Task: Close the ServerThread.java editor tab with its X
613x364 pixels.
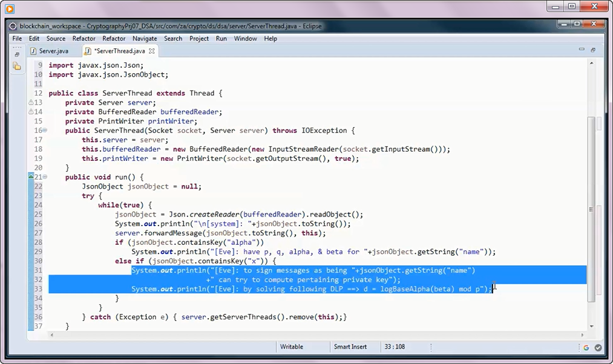Action: tap(152, 51)
